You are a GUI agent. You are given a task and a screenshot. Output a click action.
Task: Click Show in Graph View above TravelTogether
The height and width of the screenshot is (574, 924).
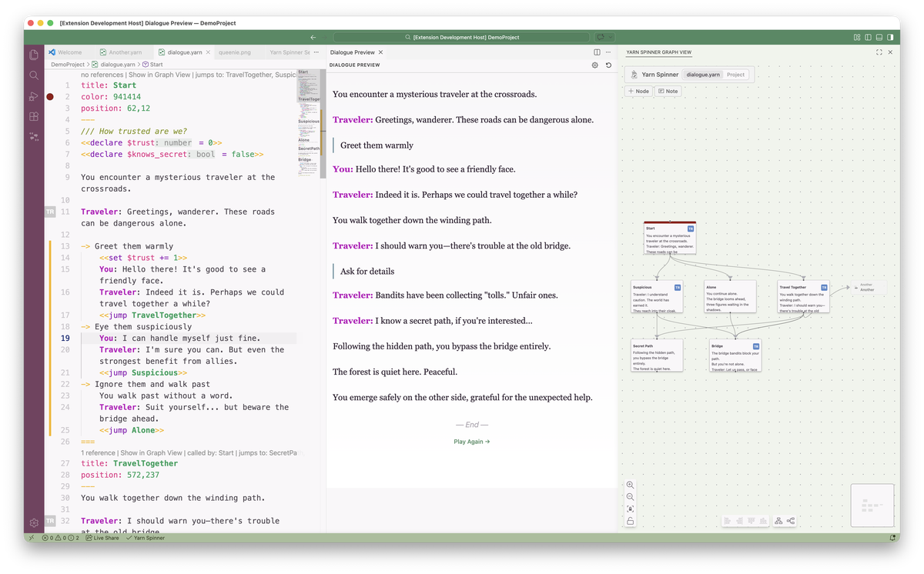click(151, 453)
